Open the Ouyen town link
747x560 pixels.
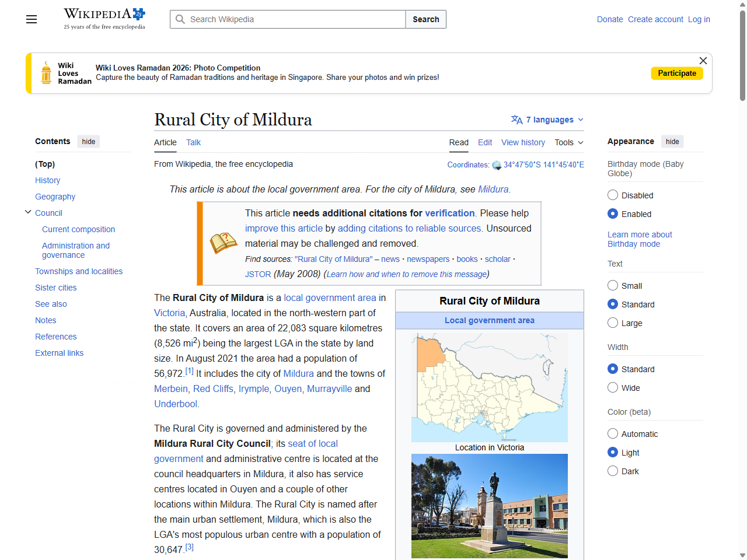click(x=288, y=388)
